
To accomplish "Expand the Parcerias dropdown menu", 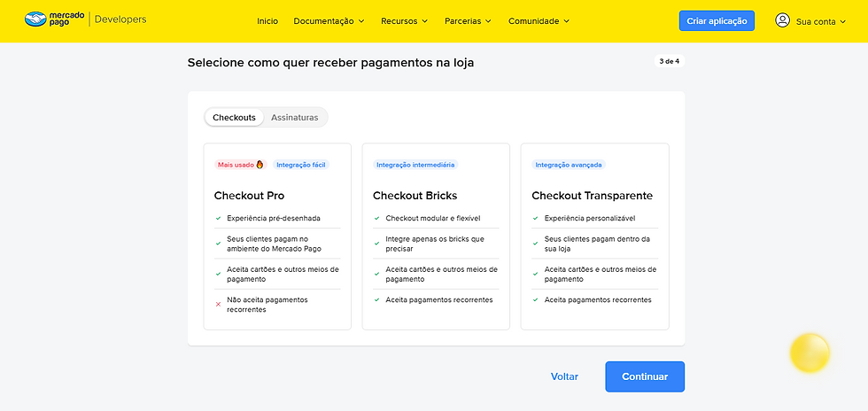I will tap(468, 21).
